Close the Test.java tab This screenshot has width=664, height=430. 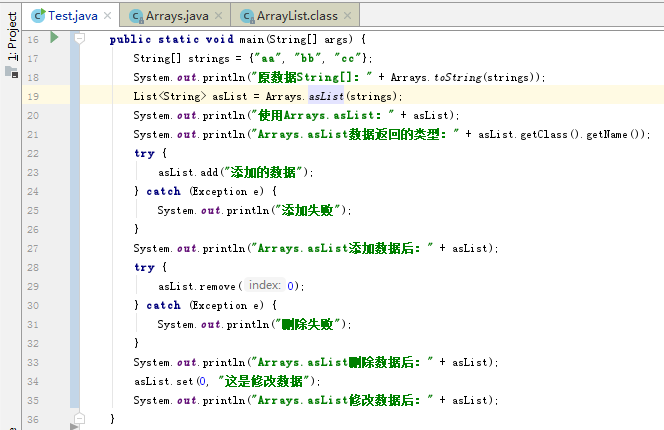pyautogui.click(x=108, y=16)
